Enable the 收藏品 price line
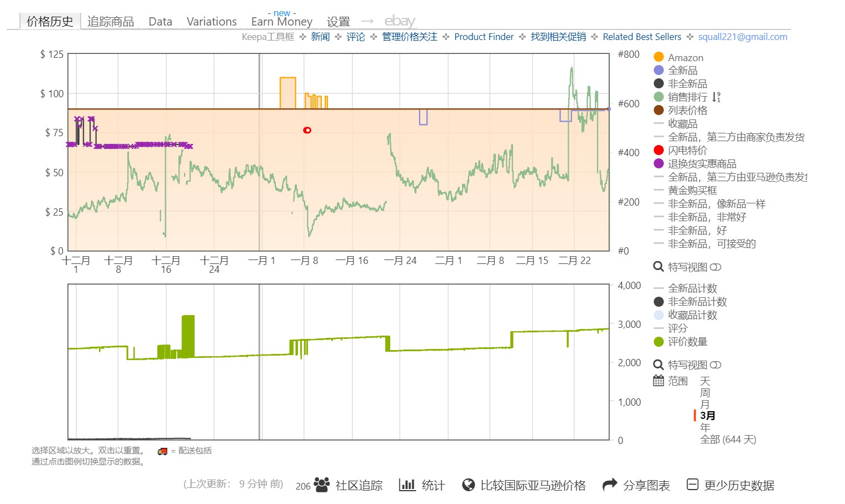This screenshot has width=845, height=504. coord(659,124)
